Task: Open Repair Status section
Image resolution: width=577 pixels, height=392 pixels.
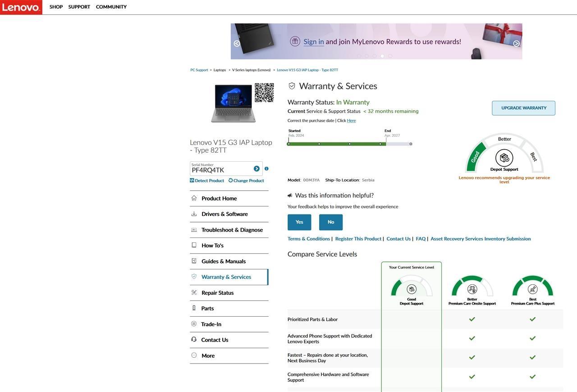Action: point(229,293)
